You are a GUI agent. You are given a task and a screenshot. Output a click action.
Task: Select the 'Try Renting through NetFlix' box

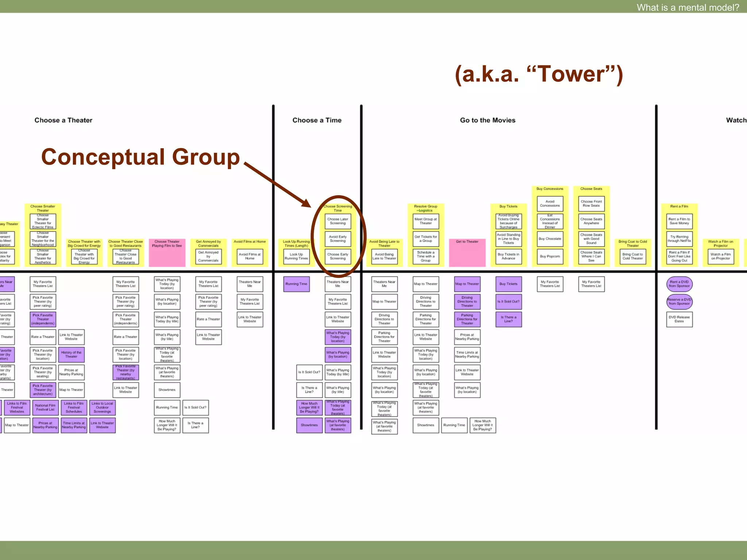(679, 239)
